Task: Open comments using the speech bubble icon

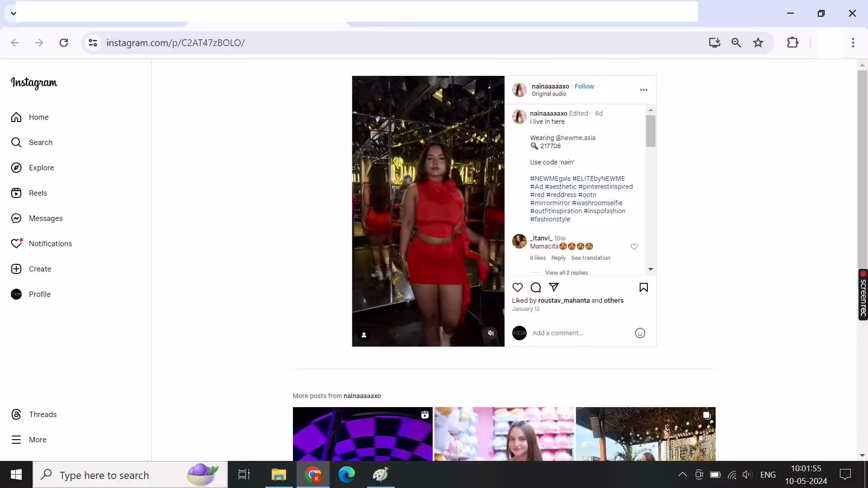Action: [x=536, y=287]
